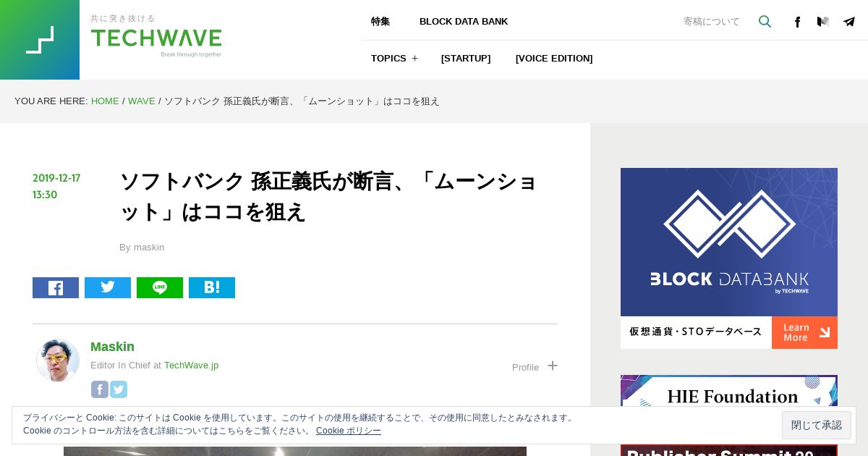Image resolution: width=868 pixels, height=456 pixels.
Task: Open the [STARTUP] menu item
Action: tap(466, 58)
